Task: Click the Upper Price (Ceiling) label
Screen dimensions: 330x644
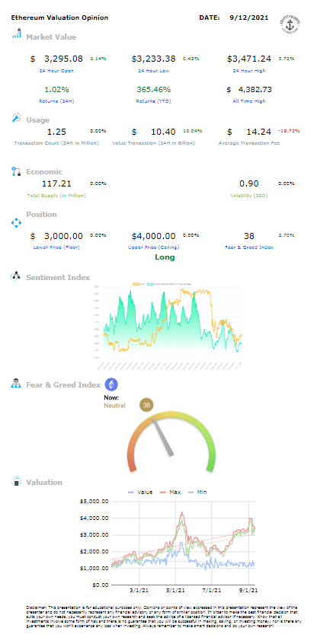Action: click(153, 247)
